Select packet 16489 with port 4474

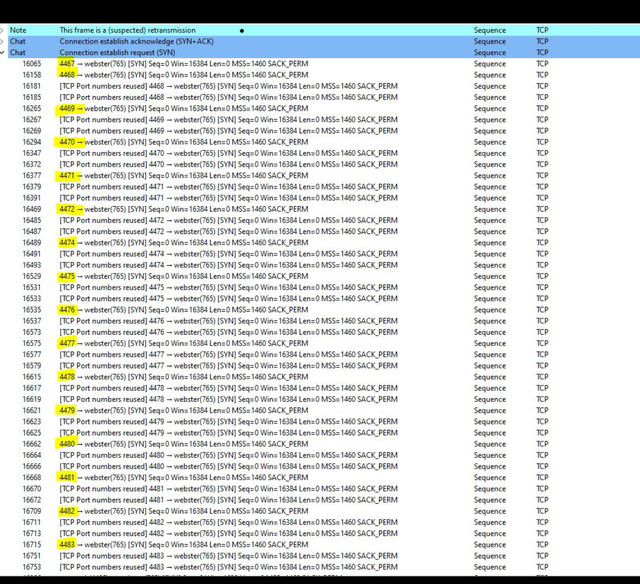coord(320,243)
